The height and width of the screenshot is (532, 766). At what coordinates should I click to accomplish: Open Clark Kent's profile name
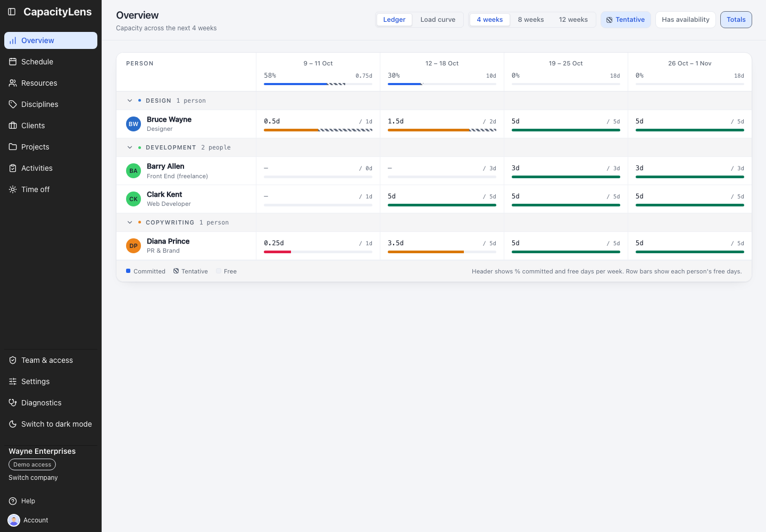click(164, 195)
